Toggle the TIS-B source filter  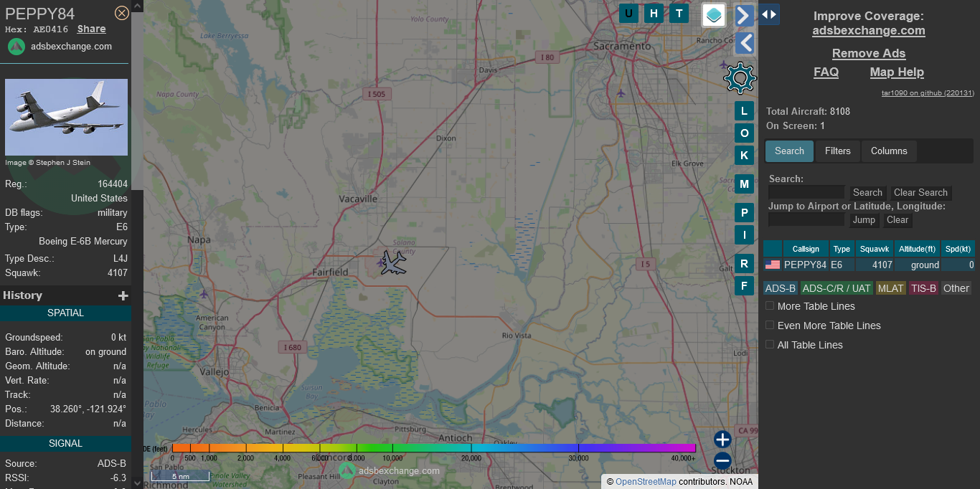923,288
